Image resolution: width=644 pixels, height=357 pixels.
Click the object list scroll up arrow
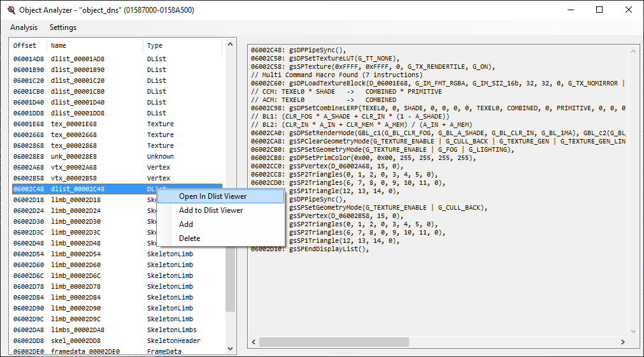pos(231,44)
